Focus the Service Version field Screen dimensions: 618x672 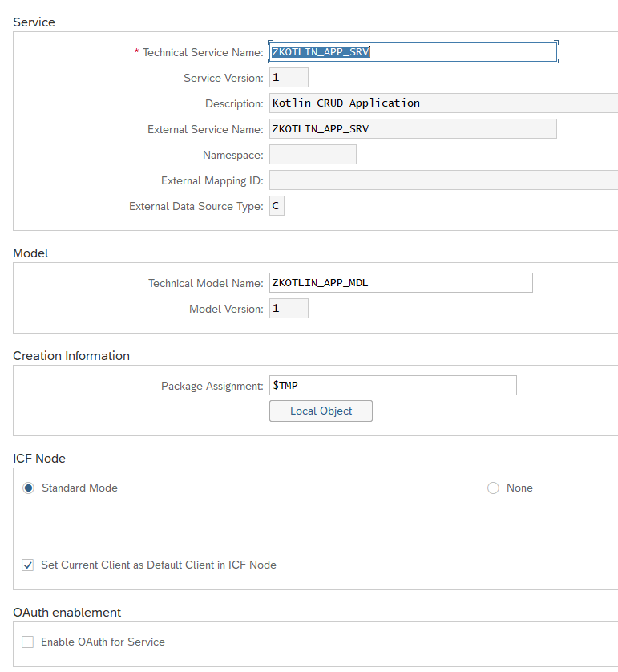289,78
